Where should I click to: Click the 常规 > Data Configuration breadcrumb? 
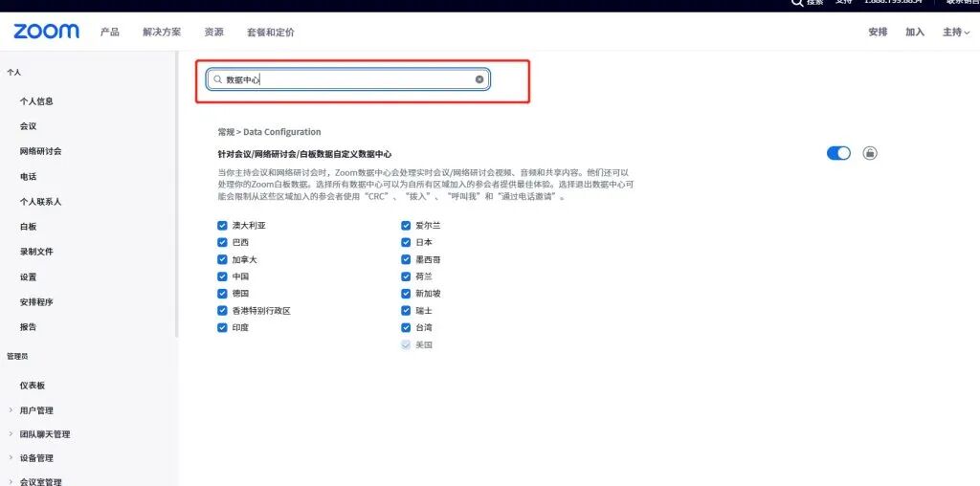click(x=269, y=132)
